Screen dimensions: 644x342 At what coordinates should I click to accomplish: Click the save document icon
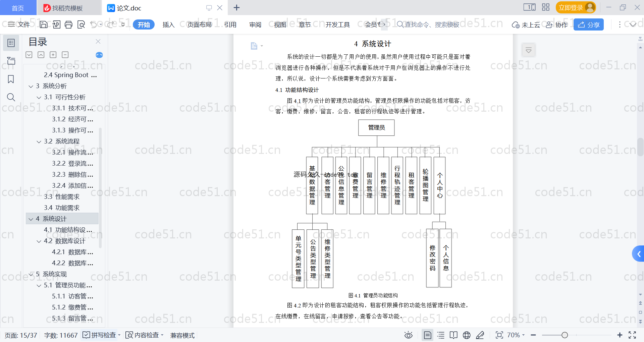(x=44, y=24)
